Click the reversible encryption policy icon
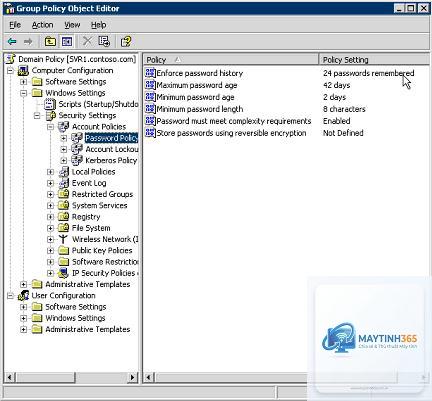 coord(150,133)
